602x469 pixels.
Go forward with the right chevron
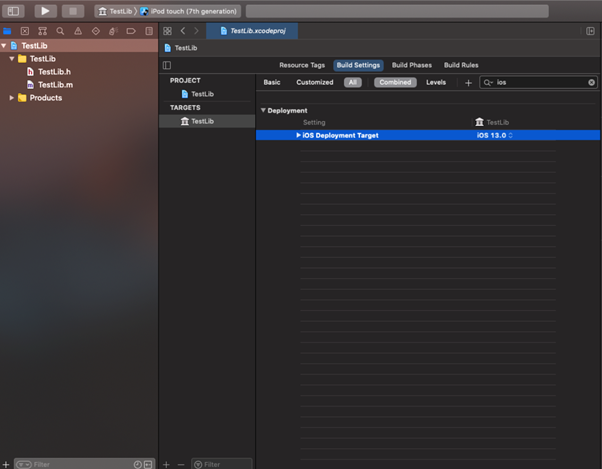tap(196, 31)
